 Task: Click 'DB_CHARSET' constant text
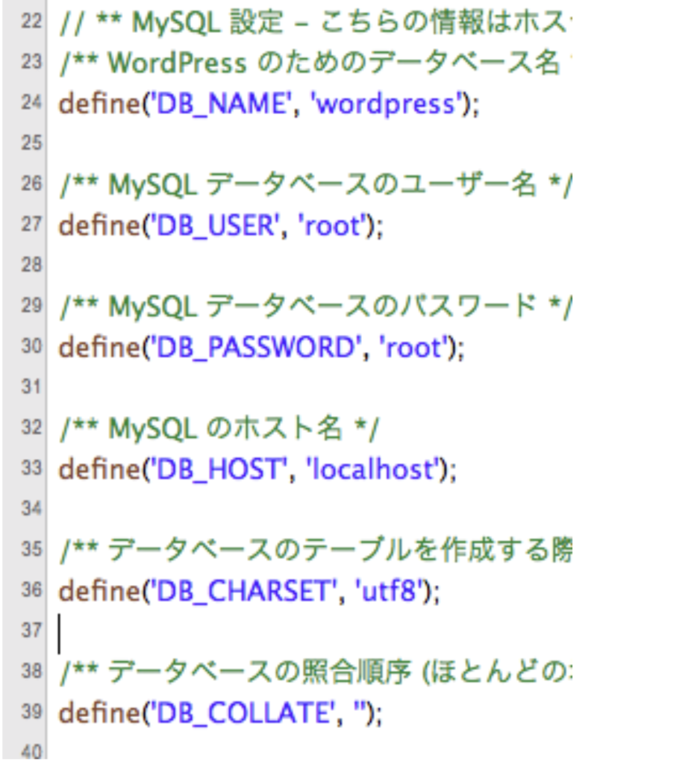coord(243,592)
